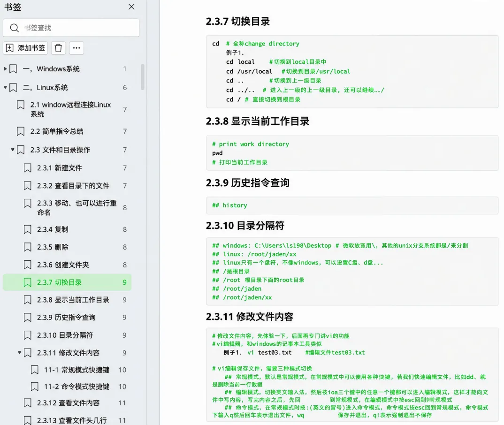The height and width of the screenshot is (425, 504).
Task: Click heading 2.3.9 历史指令查询 in document
Action: tap(247, 183)
